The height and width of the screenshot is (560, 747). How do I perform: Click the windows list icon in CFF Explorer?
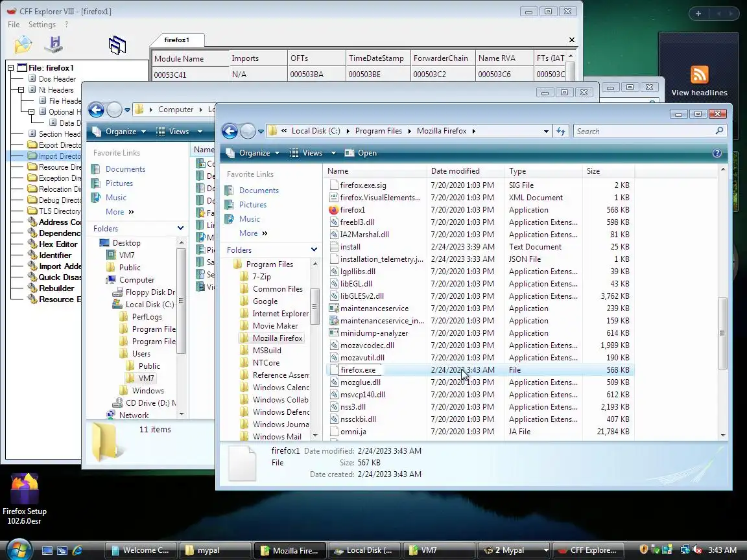(117, 45)
